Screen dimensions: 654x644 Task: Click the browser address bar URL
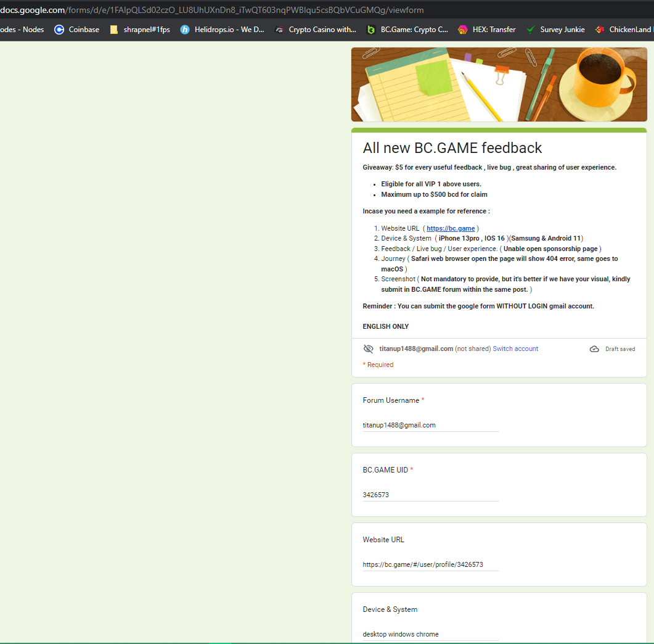pos(211,10)
